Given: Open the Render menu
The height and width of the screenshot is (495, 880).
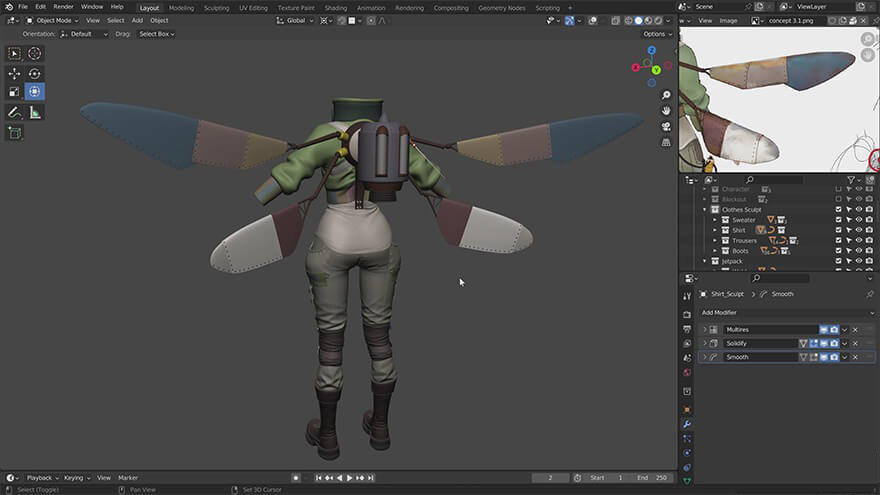Looking at the screenshot, I should 63,7.
